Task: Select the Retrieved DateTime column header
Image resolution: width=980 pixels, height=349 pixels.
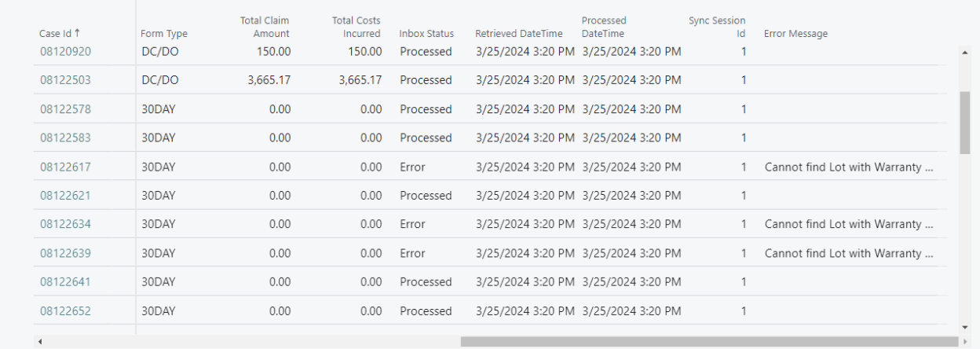Action: pyautogui.click(x=519, y=34)
